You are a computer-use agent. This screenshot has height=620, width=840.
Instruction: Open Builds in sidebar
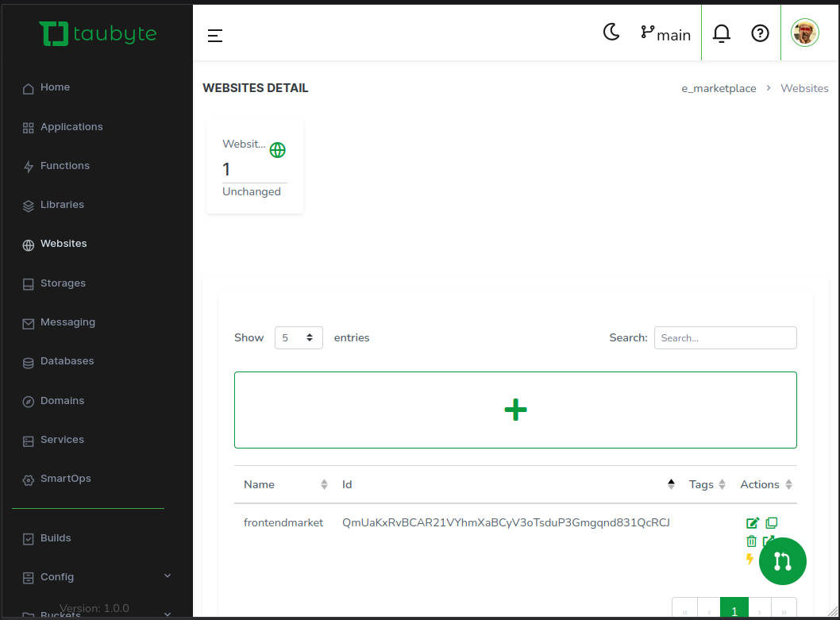[55, 538]
